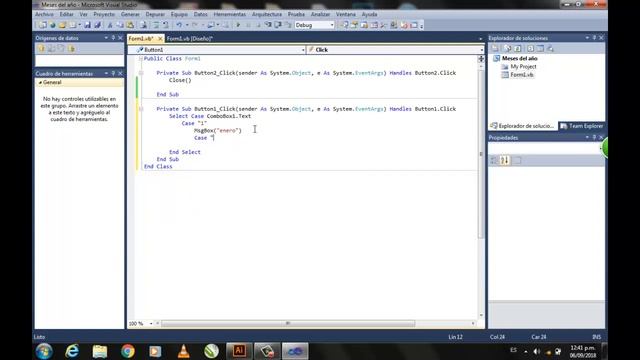Click the MsgBox("enero") code line
The image size is (640, 360).
click(218, 131)
